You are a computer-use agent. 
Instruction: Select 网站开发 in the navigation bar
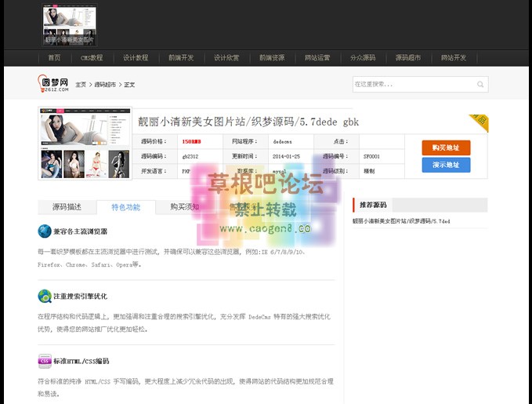tap(454, 58)
